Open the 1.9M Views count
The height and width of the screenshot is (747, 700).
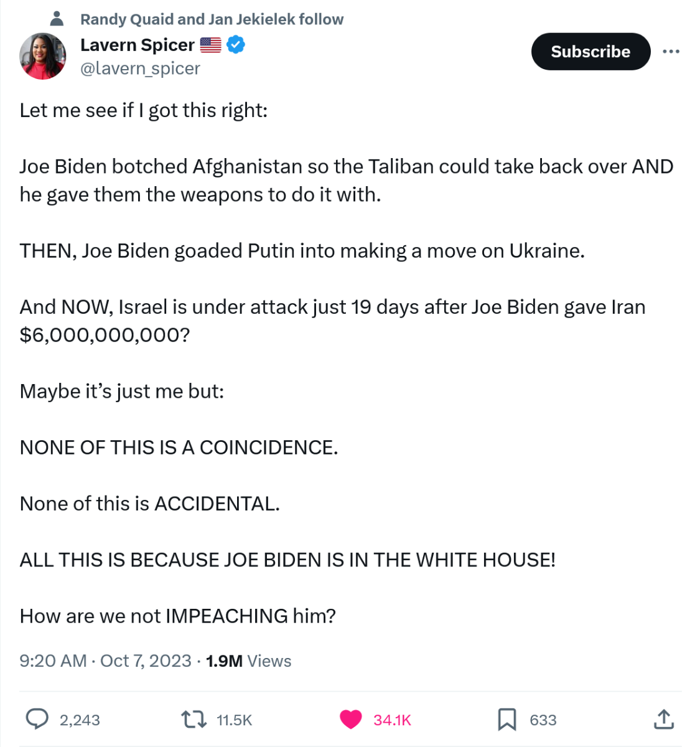point(248,660)
